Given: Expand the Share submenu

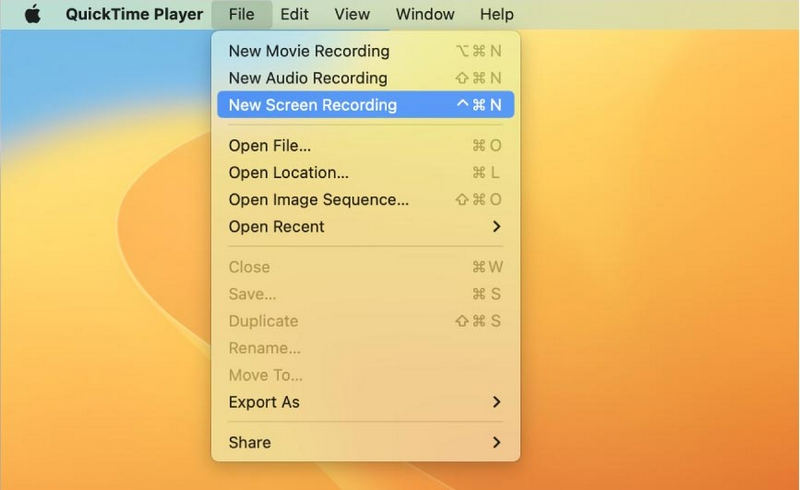Looking at the screenshot, I should click(250, 442).
